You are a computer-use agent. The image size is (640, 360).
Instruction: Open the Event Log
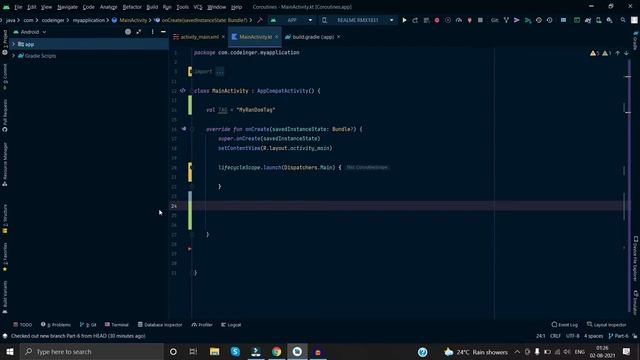tap(564, 325)
